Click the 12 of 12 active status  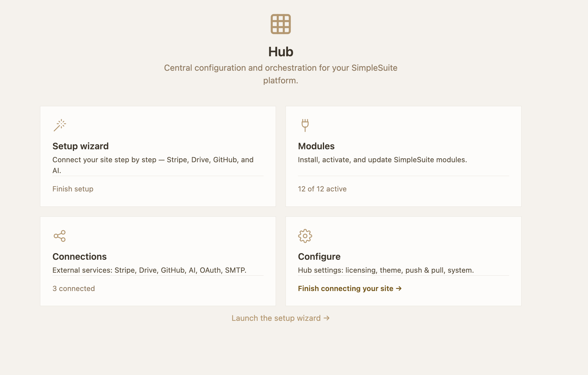click(x=322, y=189)
